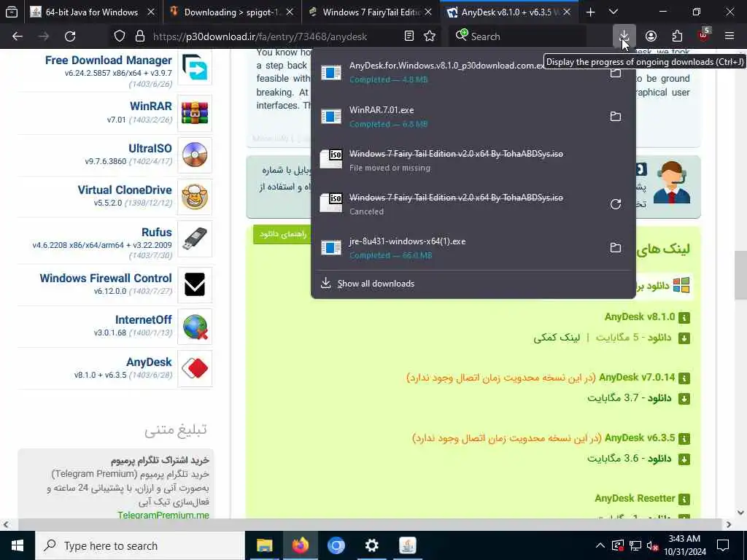Screen dimensions: 747x560
Task: Retry the canceled Windows 7 ISO download
Action: click(x=616, y=204)
